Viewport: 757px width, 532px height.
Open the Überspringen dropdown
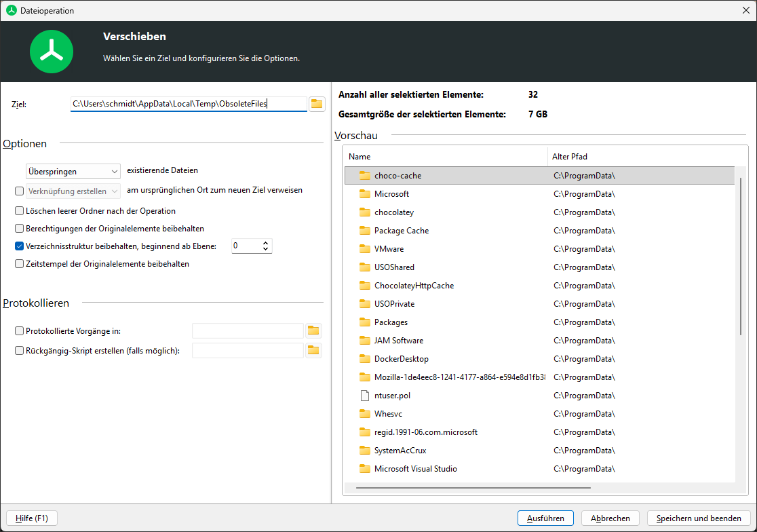[x=73, y=172]
